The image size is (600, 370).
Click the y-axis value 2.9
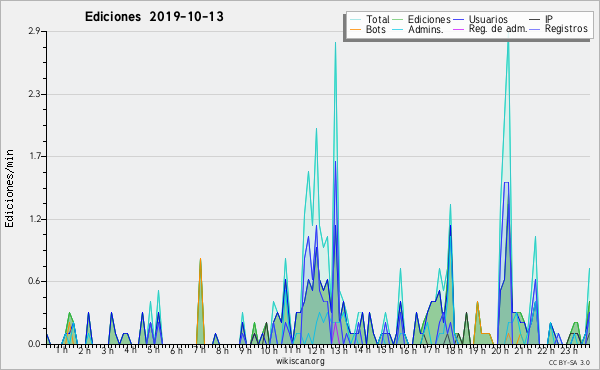(x=34, y=31)
